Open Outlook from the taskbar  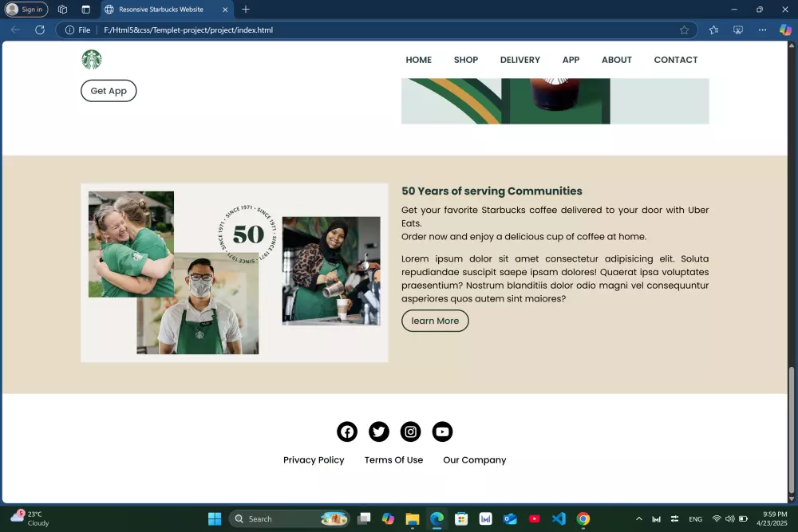(x=510, y=518)
